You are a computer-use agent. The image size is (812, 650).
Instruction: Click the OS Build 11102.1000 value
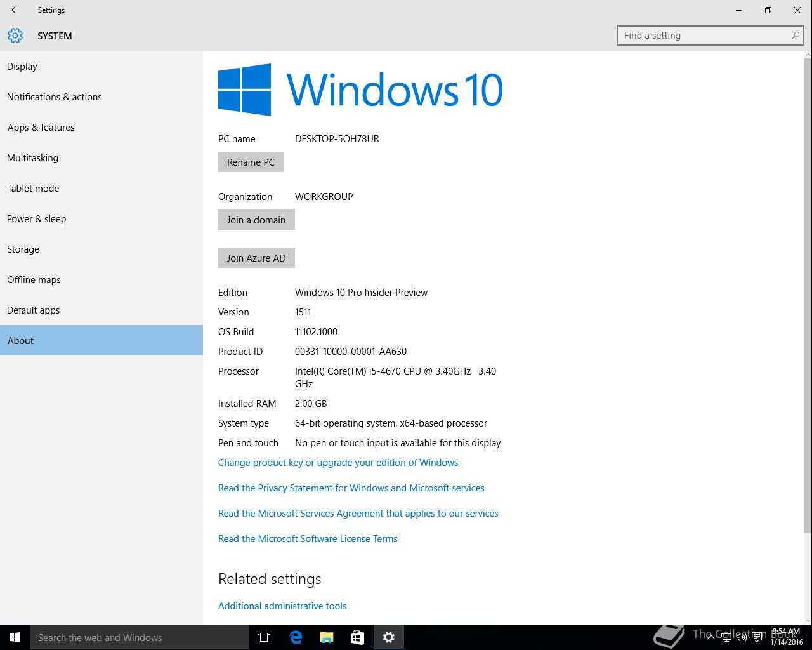tap(316, 332)
